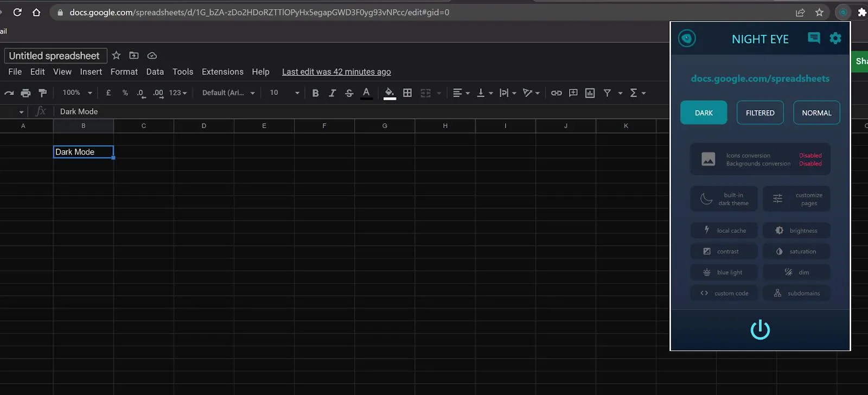Viewport: 868px width, 395px height.
Task: Reload the page in the browser
Action: 17,12
